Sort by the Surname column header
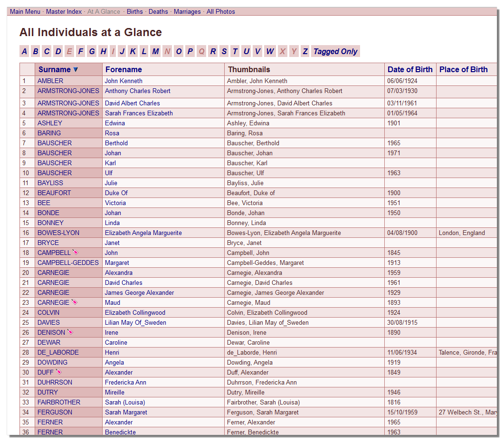 [x=54, y=69]
